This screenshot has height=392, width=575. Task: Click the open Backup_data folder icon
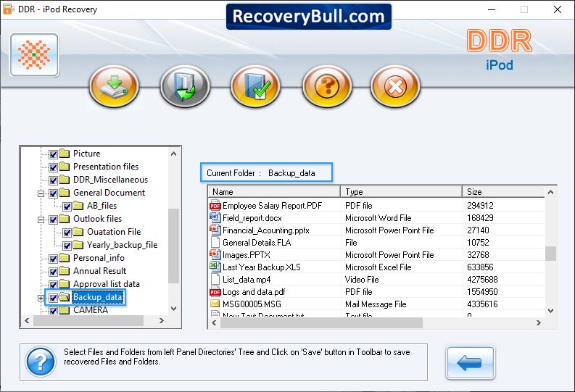coord(65,297)
